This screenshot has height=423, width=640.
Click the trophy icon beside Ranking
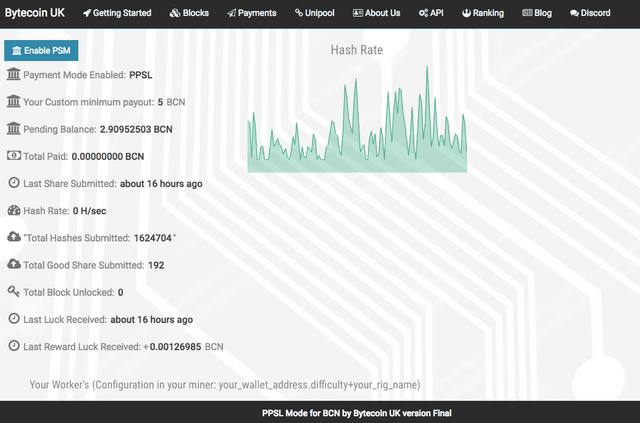pos(467,13)
